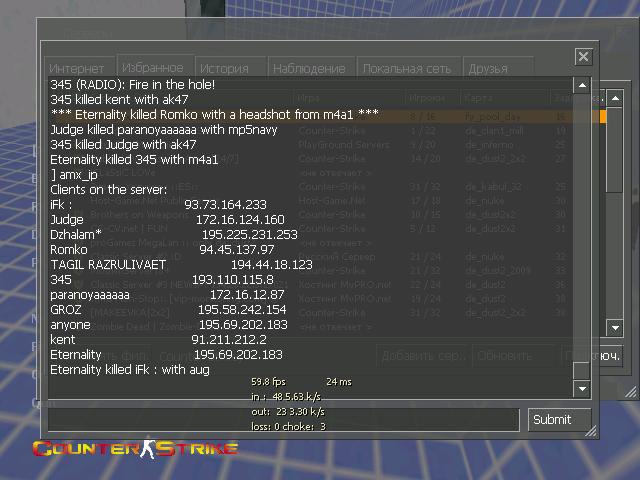Click 'Clients on the server:' line
This screenshot has height=480, width=640.
(x=109, y=190)
